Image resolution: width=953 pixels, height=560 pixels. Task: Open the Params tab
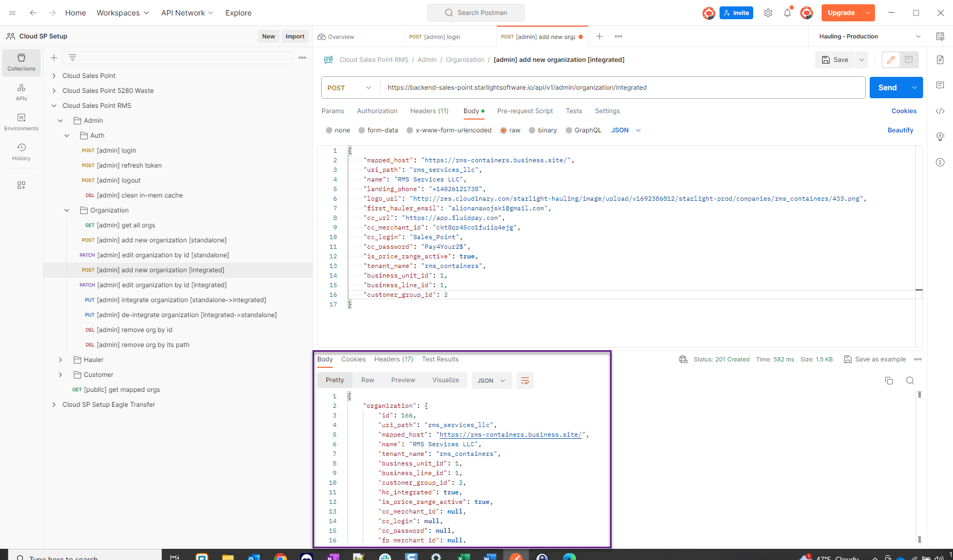click(333, 111)
